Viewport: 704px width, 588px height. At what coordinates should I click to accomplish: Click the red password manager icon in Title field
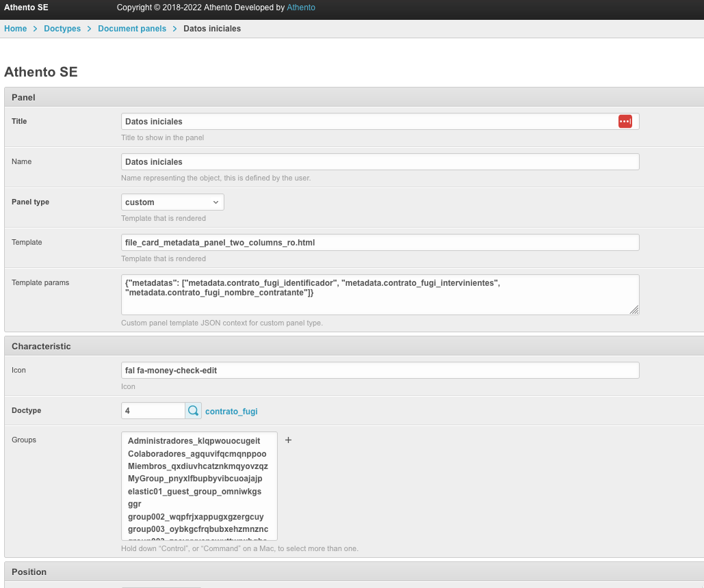coord(625,121)
